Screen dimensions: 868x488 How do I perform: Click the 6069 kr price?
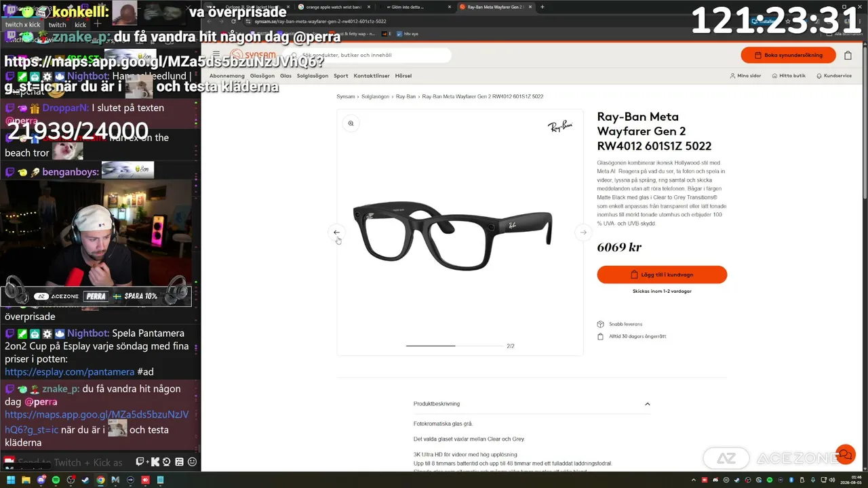tap(619, 247)
